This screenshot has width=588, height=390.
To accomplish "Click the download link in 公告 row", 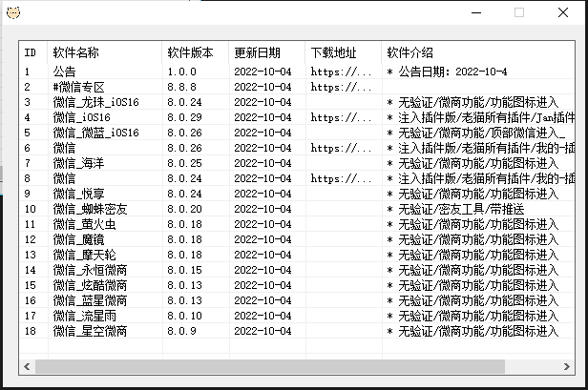I will tap(342, 72).
